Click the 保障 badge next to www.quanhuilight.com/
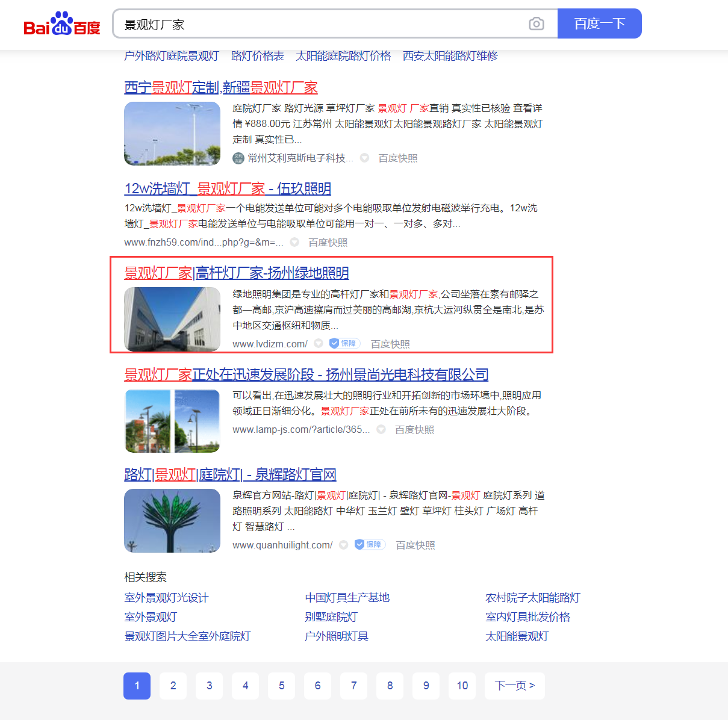The image size is (728, 720). click(x=370, y=545)
